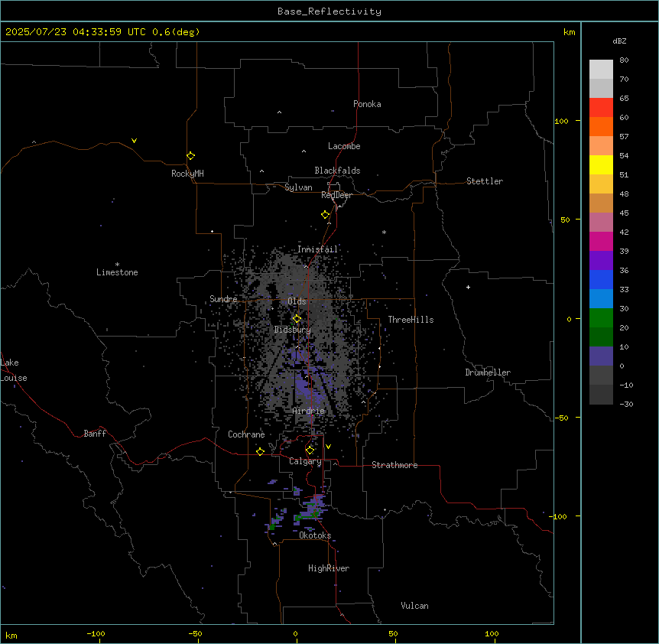Click the Sylvan label on the map

coord(298,187)
